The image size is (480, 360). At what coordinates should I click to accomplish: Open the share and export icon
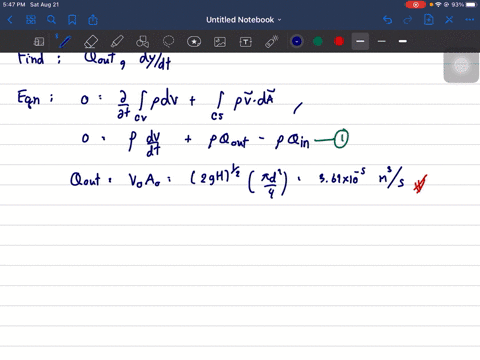[x=93, y=20]
